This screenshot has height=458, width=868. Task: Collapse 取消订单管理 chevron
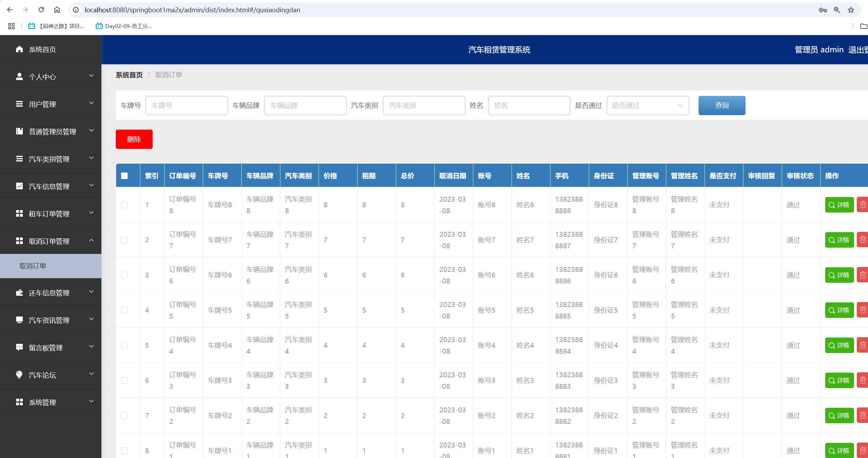pyautogui.click(x=92, y=240)
